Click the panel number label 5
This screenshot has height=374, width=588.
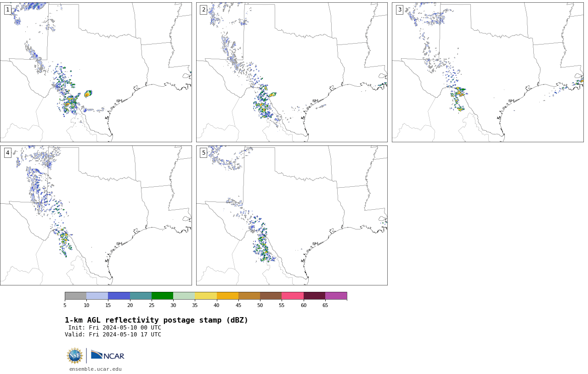click(x=204, y=153)
